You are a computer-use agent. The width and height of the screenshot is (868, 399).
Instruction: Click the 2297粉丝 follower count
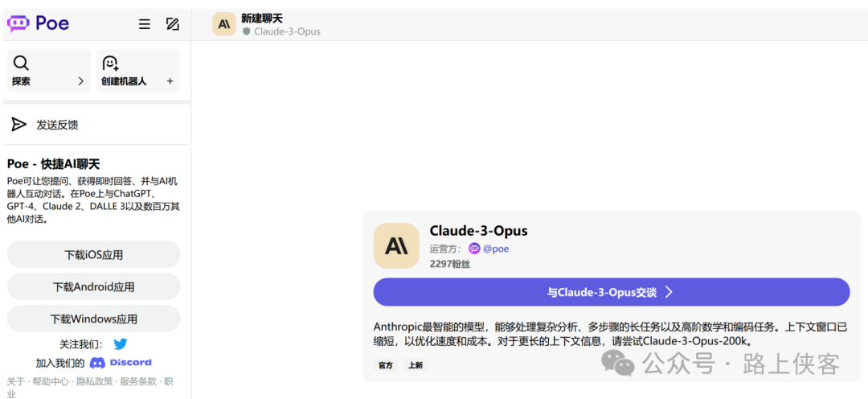point(449,265)
